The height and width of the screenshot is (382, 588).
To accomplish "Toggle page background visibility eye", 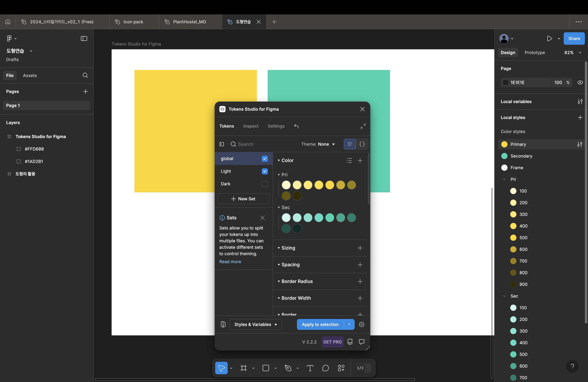I will point(580,82).
